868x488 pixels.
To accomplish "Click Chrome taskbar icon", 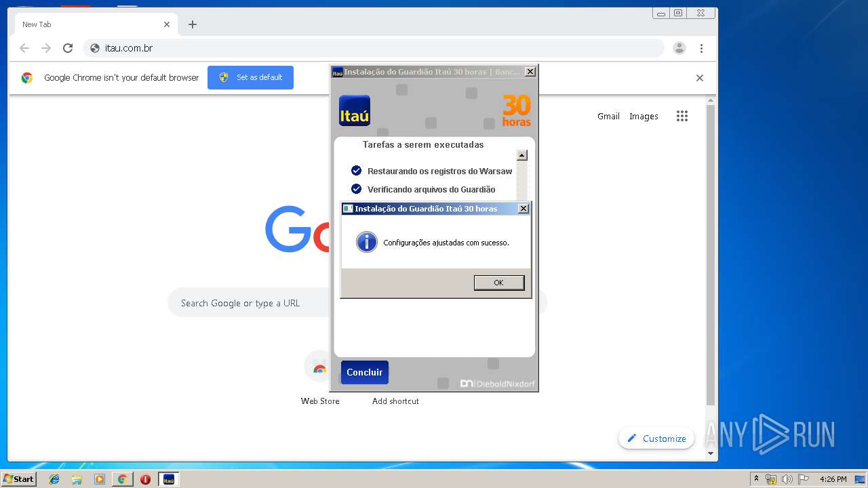I will pos(122,479).
